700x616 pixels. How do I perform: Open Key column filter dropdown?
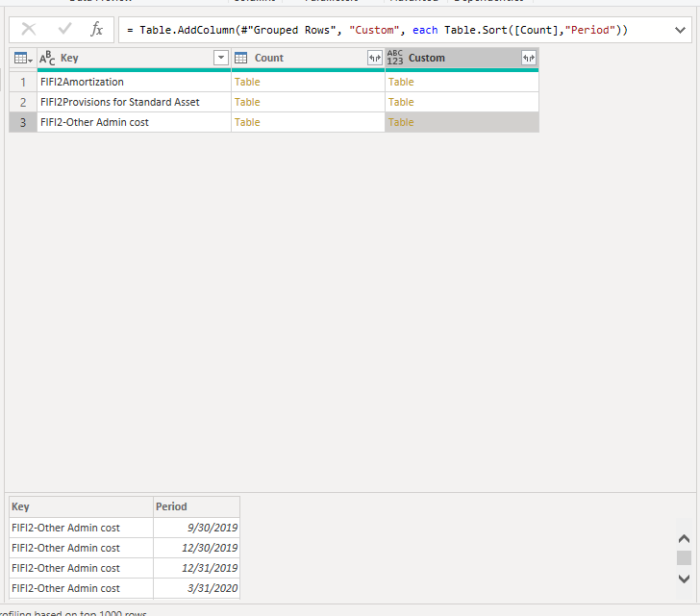click(x=221, y=58)
